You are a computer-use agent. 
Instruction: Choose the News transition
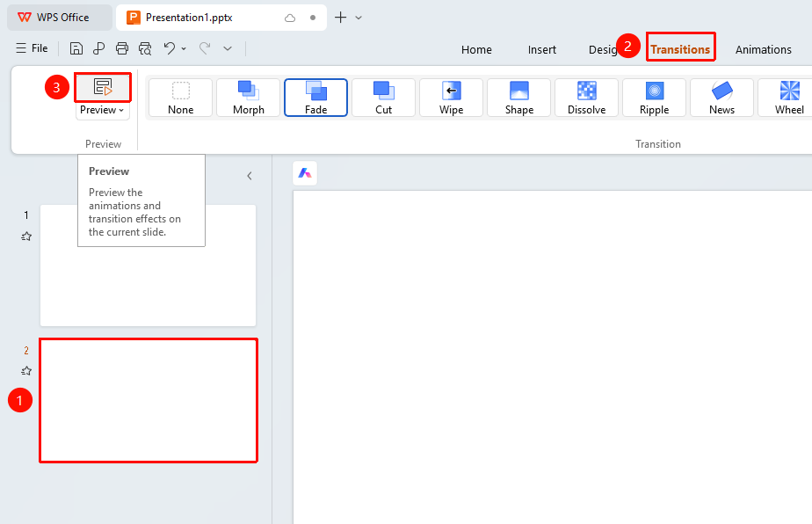point(721,98)
